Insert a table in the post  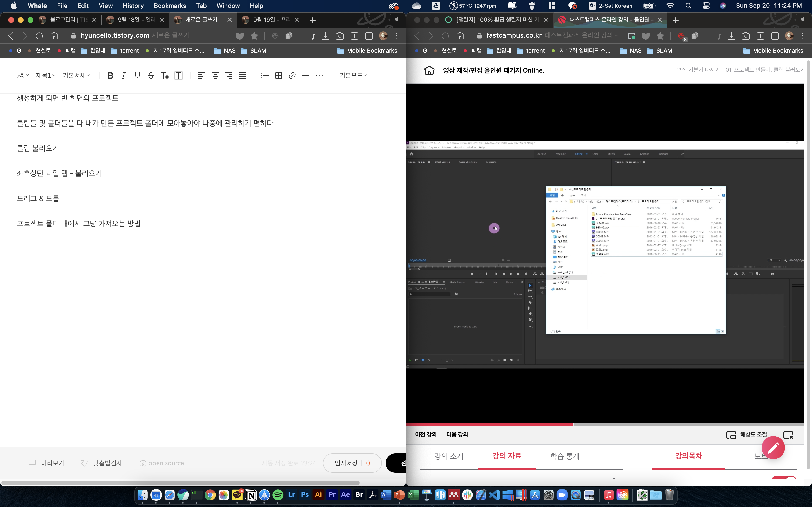click(x=278, y=75)
